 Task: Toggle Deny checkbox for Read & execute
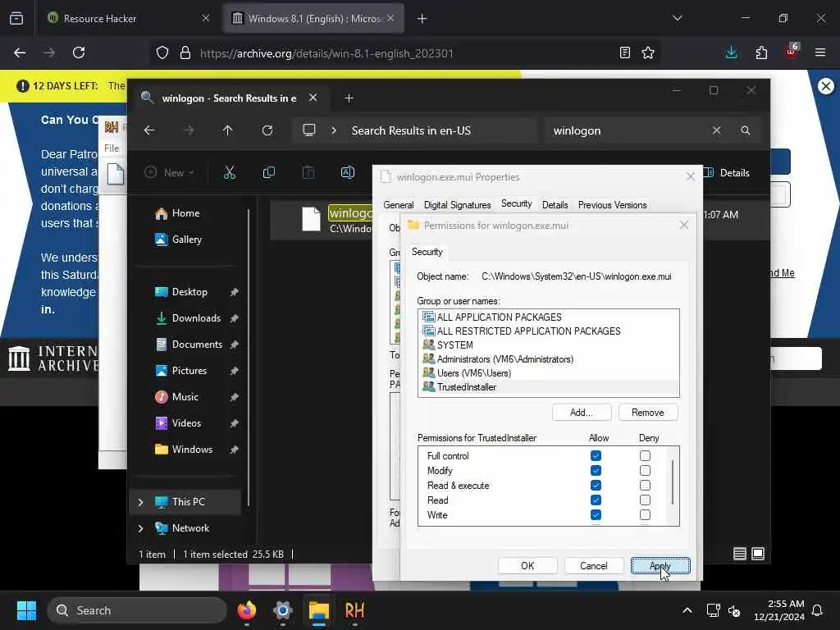(645, 486)
